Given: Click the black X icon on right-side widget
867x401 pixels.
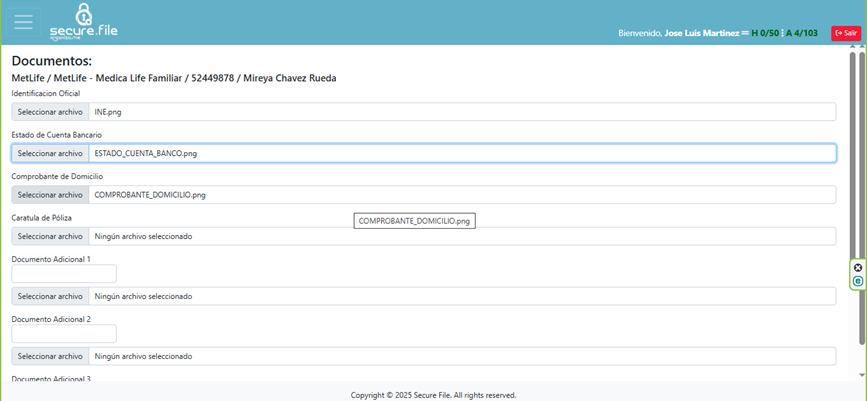Looking at the screenshot, I should (x=858, y=267).
